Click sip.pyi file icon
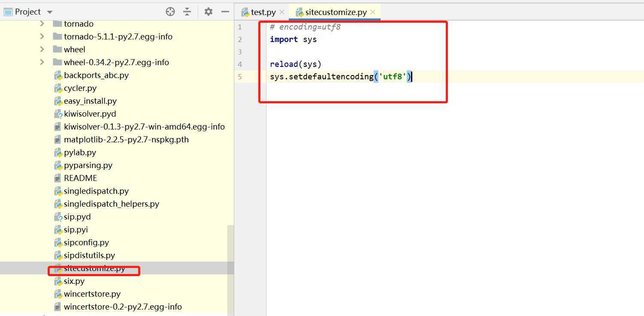644x316 pixels. (58, 230)
